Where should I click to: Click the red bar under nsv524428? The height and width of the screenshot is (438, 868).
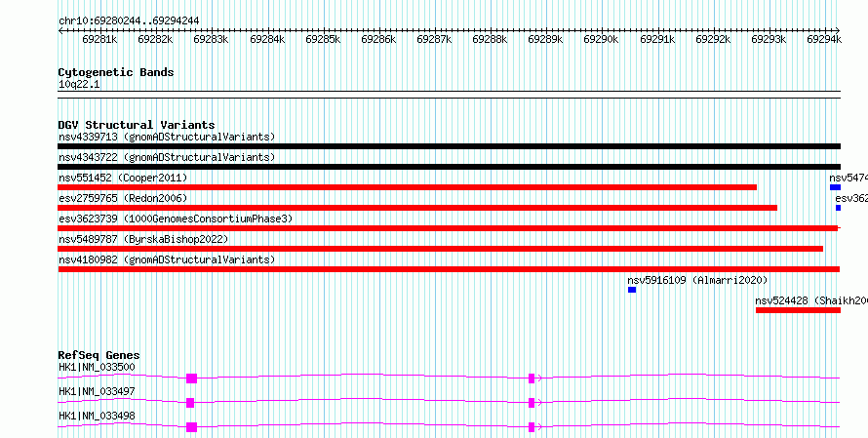(x=798, y=310)
